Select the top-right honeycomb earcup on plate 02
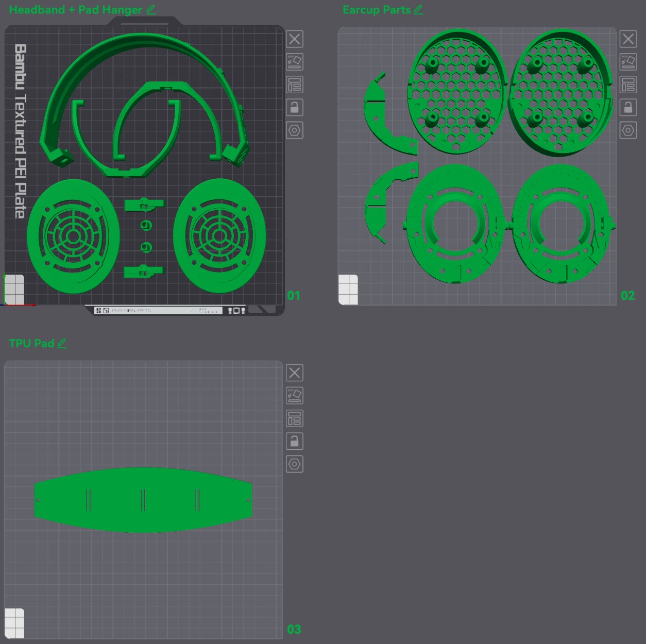The height and width of the screenshot is (644, 646). 559,93
